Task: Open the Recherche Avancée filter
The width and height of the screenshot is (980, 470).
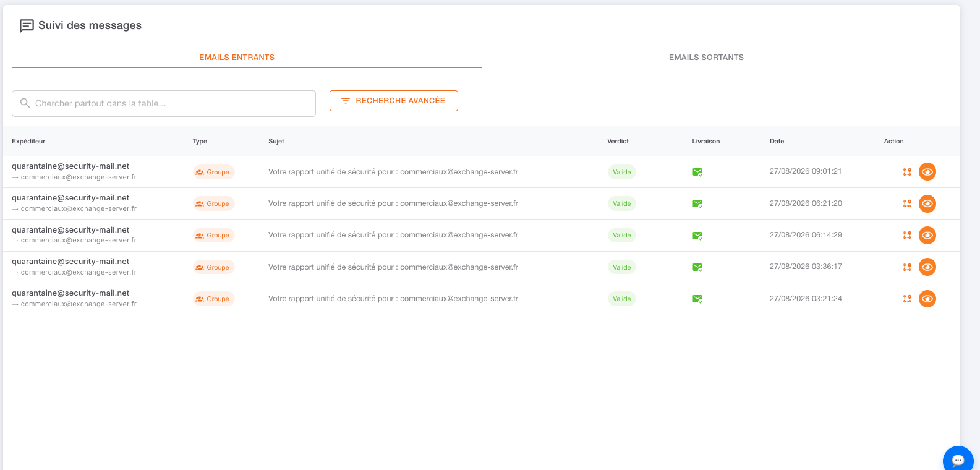Action: click(x=394, y=101)
